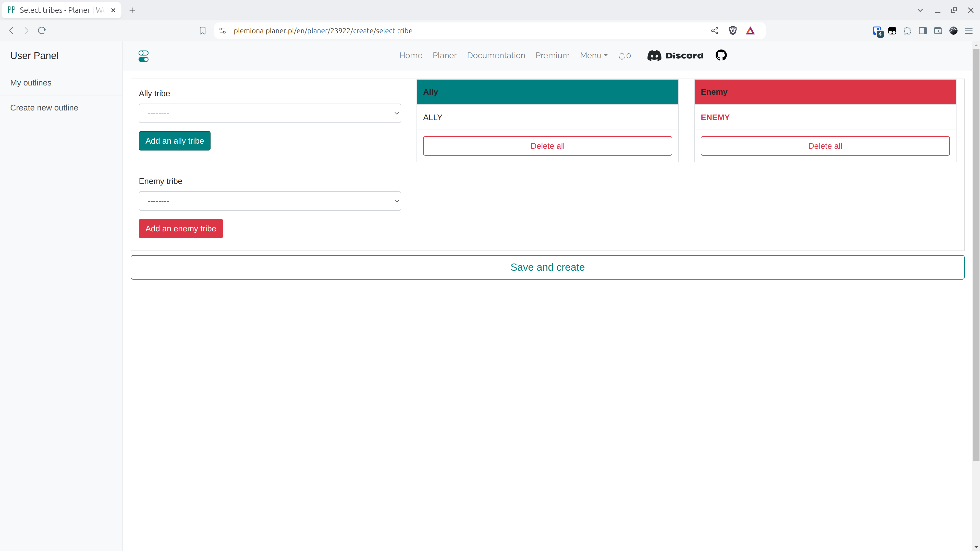The width and height of the screenshot is (980, 551).
Task: Expand the Enemy tribe dropdown
Action: pyautogui.click(x=270, y=201)
